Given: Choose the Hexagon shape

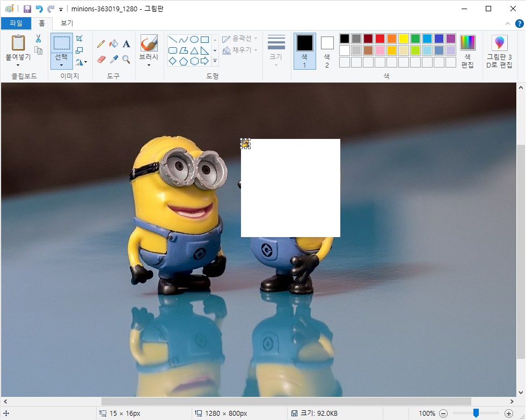Looking at the screenshot, I should (x=194, y=61).
